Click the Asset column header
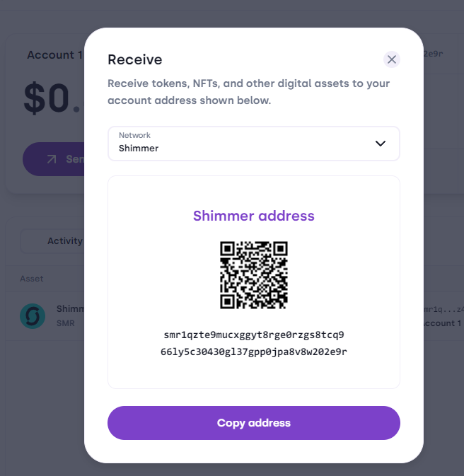The width and height of the screenshot is (464, 476). pyautogui.click(x=32, y=279)
